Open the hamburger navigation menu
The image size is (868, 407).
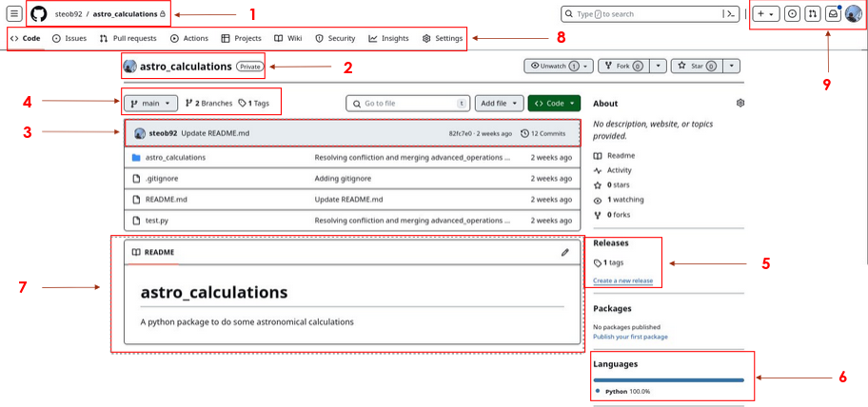(x=14, y=14)
